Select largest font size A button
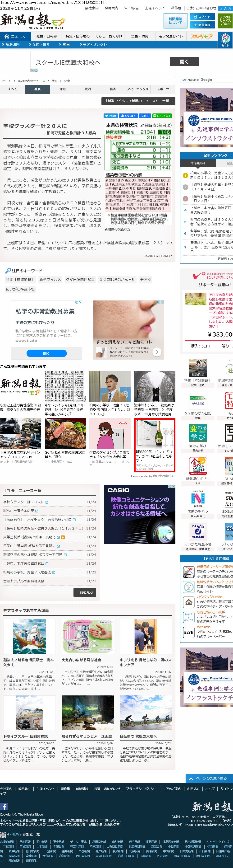Screen dimensions: 233x868 pyautogui.click(x=230, y=8)
